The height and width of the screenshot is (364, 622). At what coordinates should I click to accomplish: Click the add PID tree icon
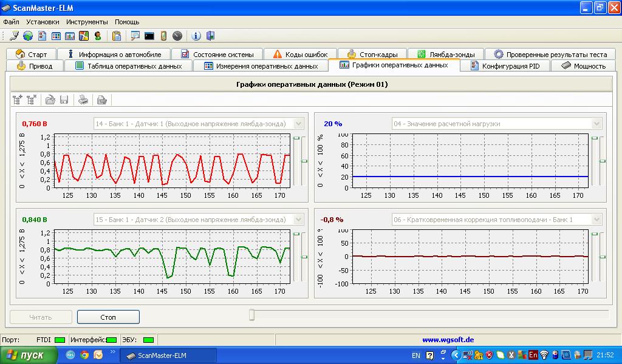[x=17, y=100]
